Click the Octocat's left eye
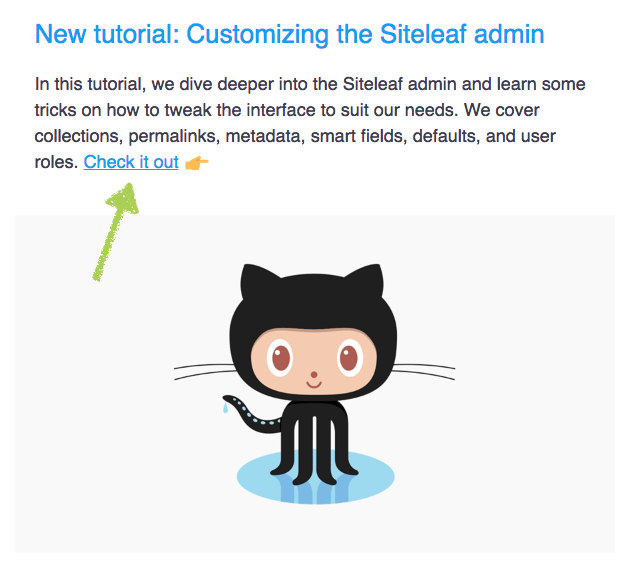 pyautogui.click(x=280, y=358)
